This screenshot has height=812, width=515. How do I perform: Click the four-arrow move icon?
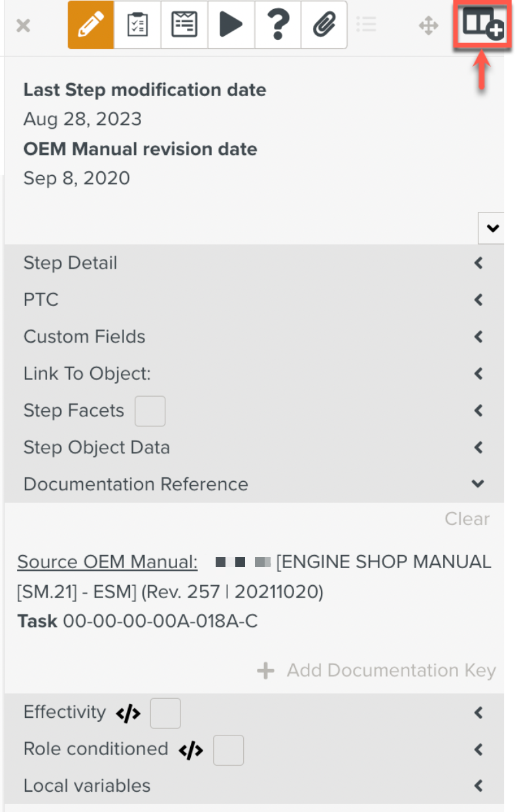pyautogui.click(x=428, y=26)
